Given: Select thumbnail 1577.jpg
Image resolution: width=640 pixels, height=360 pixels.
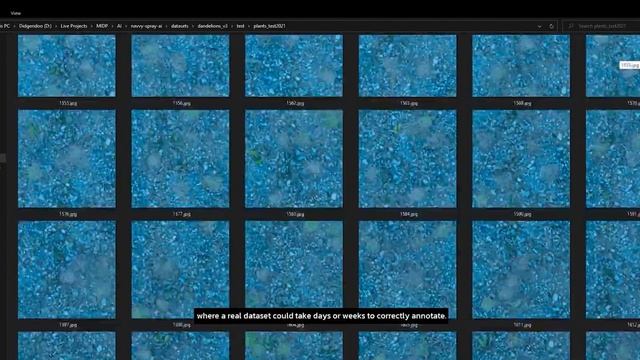Looking at the screenshot, I should [180, 159].
